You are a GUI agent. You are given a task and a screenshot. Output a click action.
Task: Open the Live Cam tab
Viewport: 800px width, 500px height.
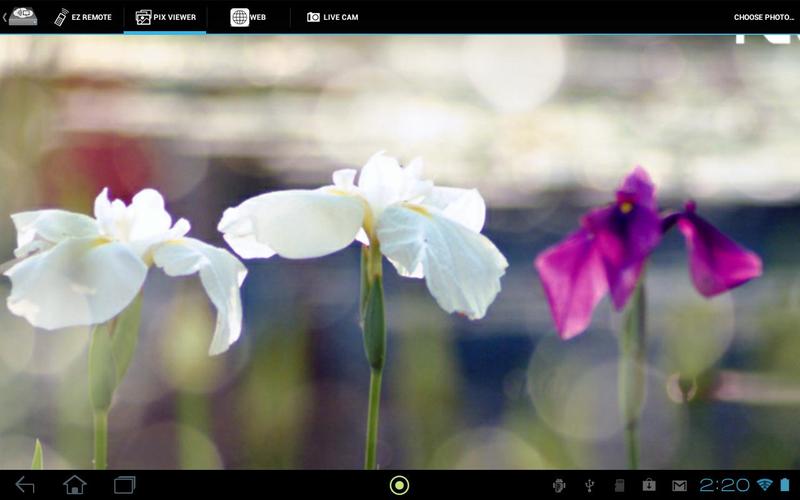coord(332,17)
